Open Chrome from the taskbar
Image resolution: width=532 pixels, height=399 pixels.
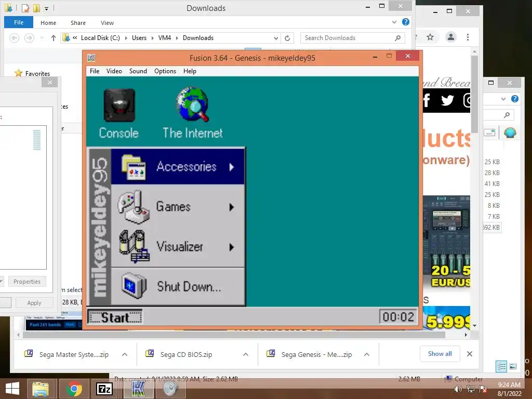click(x=74, y=389)
